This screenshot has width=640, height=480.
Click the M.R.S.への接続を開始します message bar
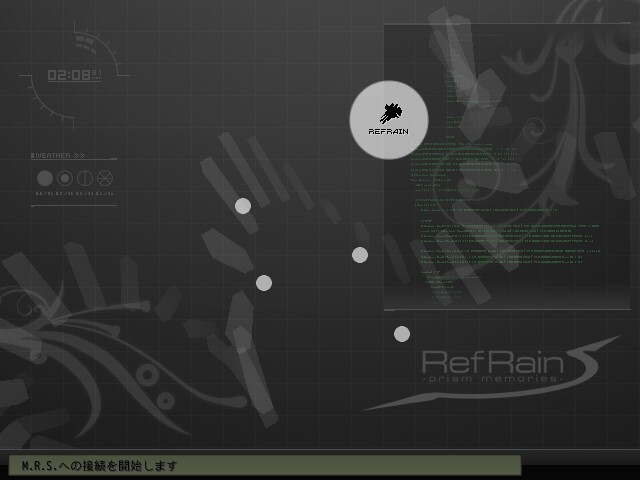point(265,465)
